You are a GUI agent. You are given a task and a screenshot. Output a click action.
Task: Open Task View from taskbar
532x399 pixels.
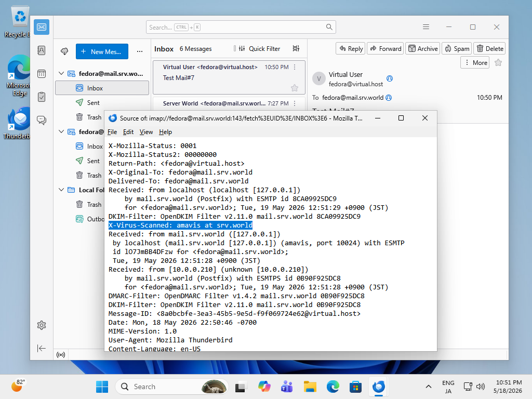tap(241, 387)
